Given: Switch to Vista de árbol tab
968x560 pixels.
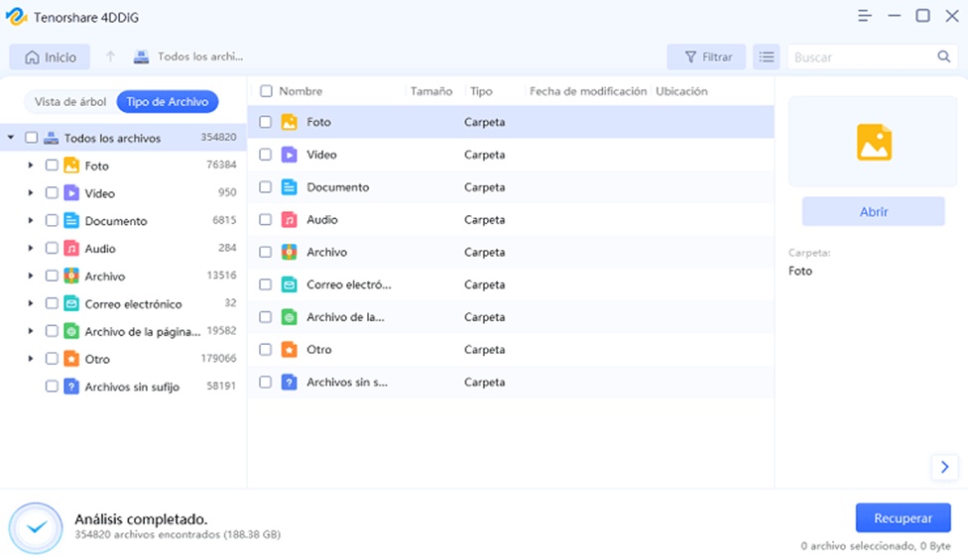Looking at the screenshot, I should click(68, 102).
